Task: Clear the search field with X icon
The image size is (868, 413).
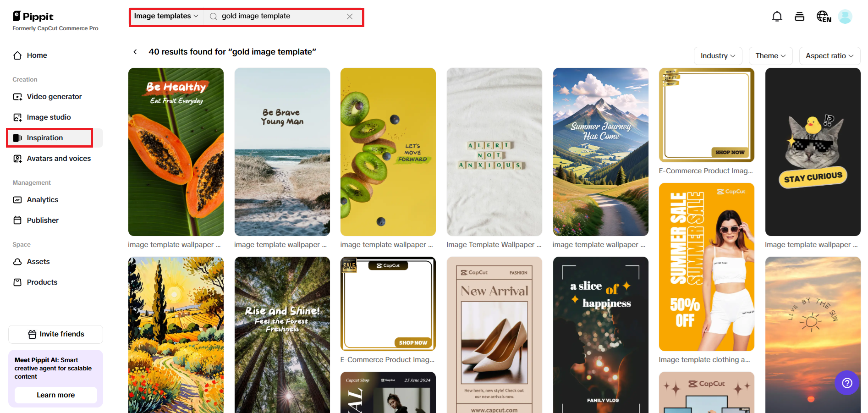Action: coord(350,17)
